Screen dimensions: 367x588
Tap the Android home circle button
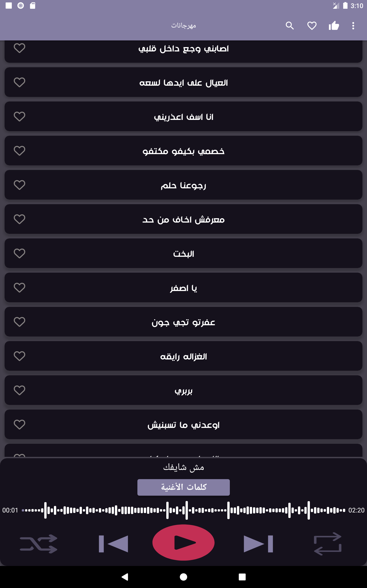click(183, 577)
